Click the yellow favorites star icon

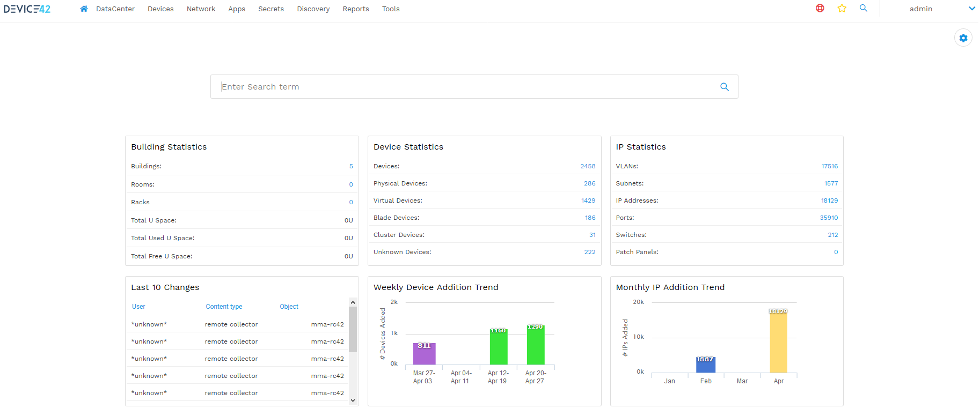pos(842,8)
